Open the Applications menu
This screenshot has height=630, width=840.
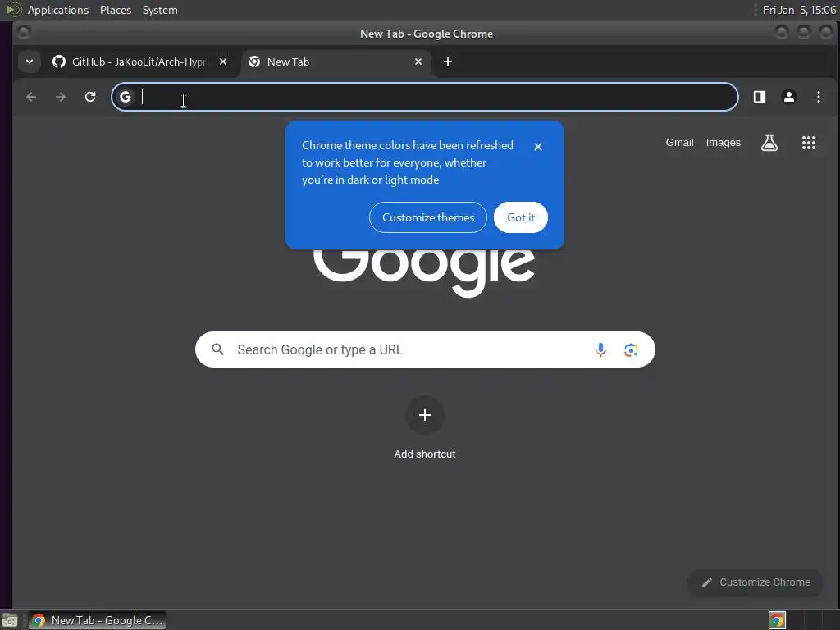pyautogui.click(x=58, y=10)
